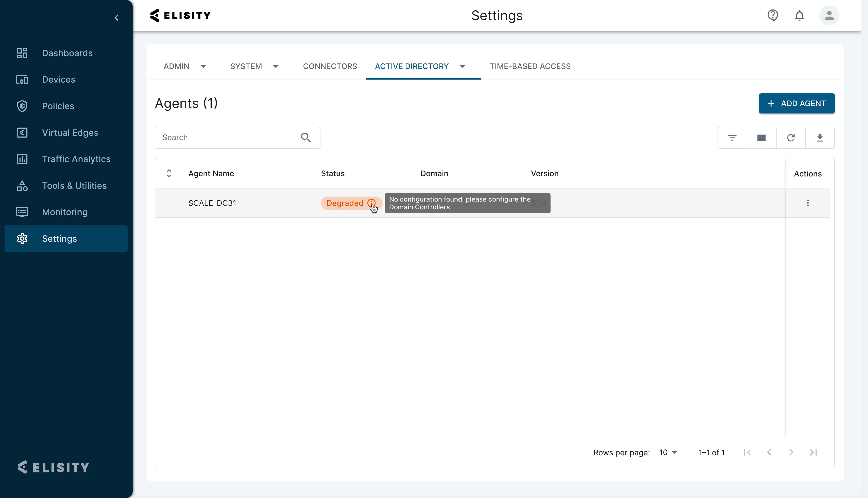The height and width of the screenshot is (498, 868).
Task: Go to last page of agents
Action: [813, 453]
